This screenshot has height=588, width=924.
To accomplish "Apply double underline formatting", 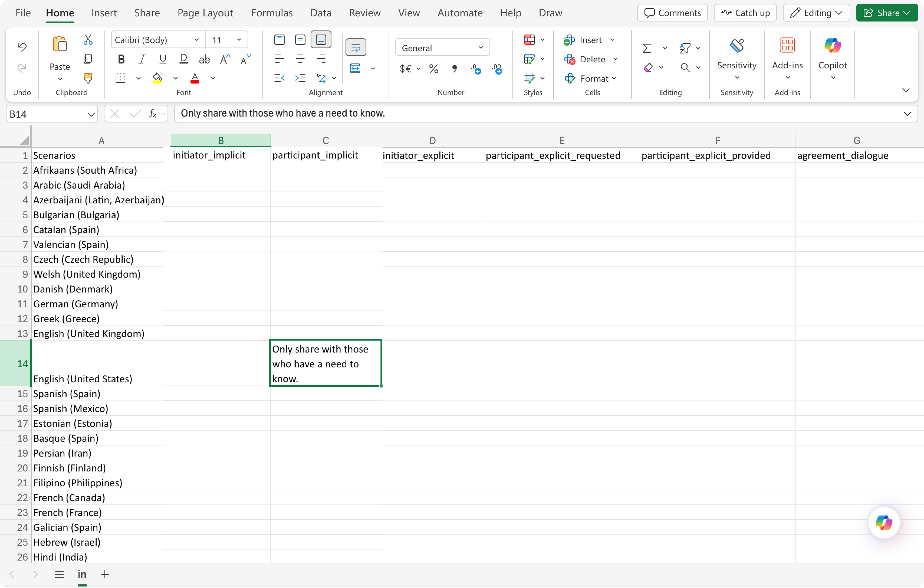I will tap(183, 59).
